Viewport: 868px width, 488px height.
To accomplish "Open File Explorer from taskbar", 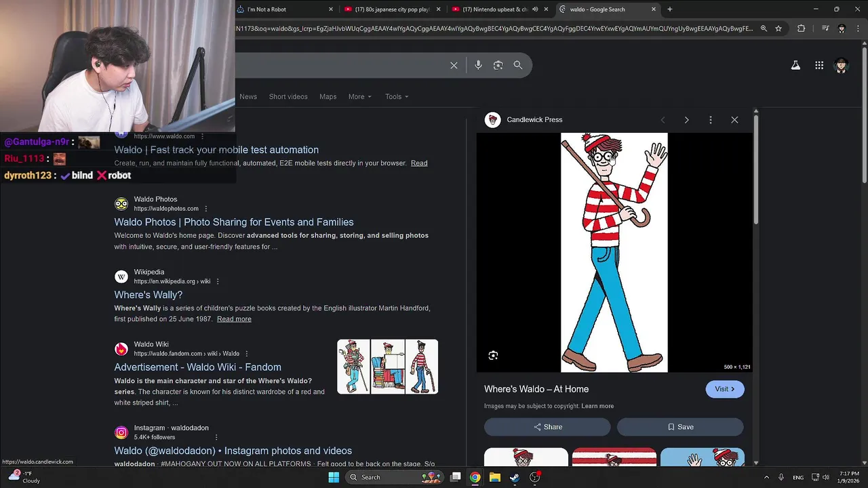I will click(x=495, y=477).
